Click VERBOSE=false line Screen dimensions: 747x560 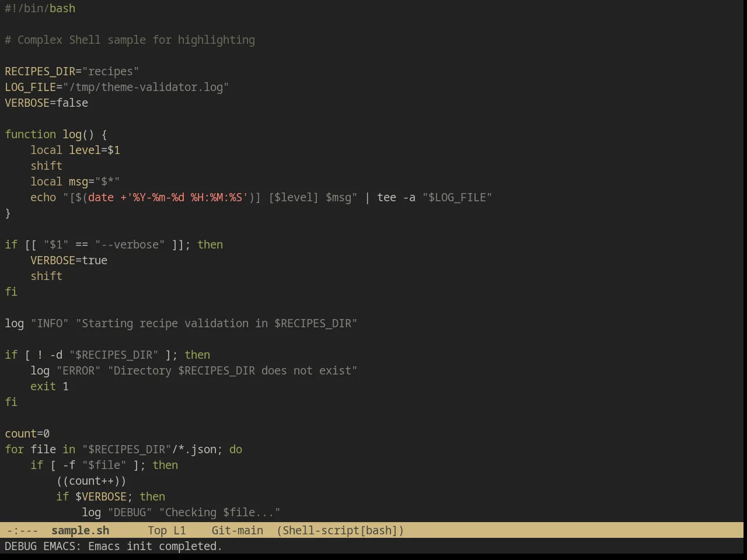click(47, 103)
